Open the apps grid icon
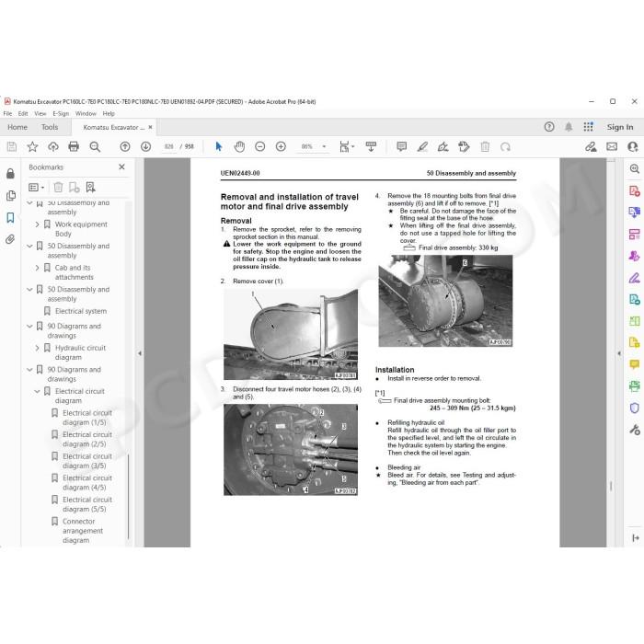 pyautogui.click(x=588, y=127)
